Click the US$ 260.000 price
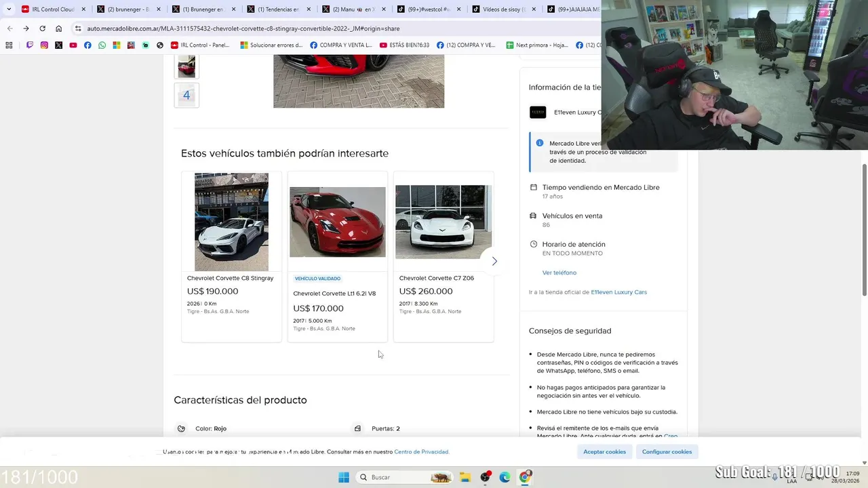The width and height of the screenshot is (868, 488). click(x=426, y=291)
